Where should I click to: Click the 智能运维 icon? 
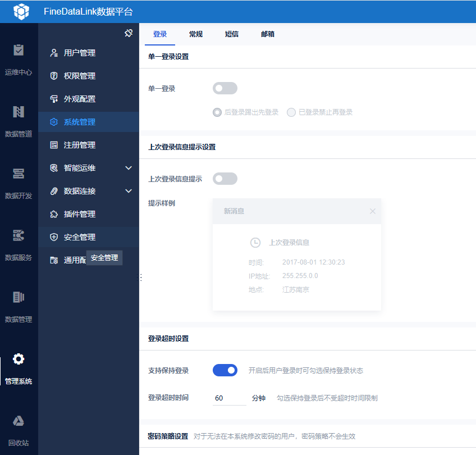click(54, 168)
